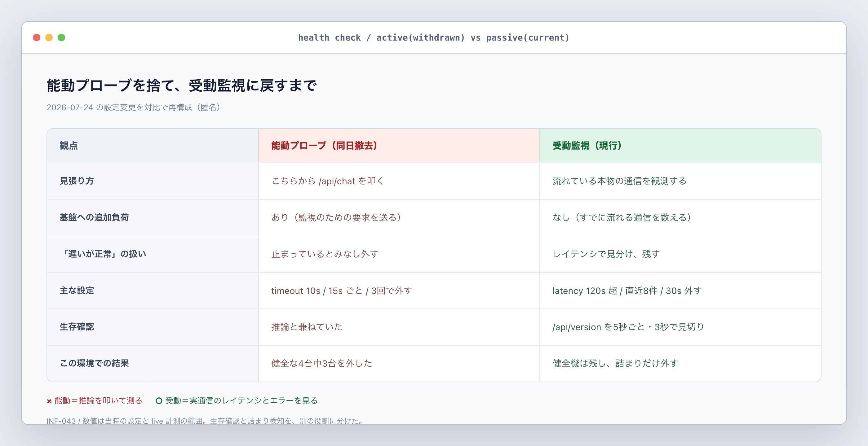Viewport: 868px width, 446px height.
Task: Click the red close window dot
Action: point(36,37)
